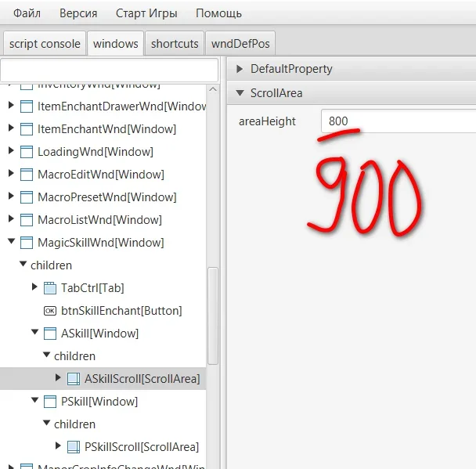Click the tree scrollbar up arrow

[213, 89]
